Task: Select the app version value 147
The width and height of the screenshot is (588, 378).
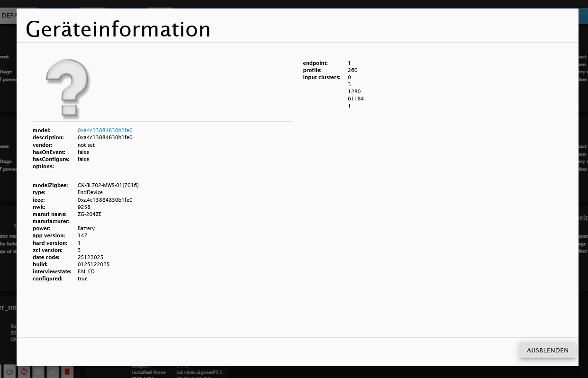Action: [82, 235]
